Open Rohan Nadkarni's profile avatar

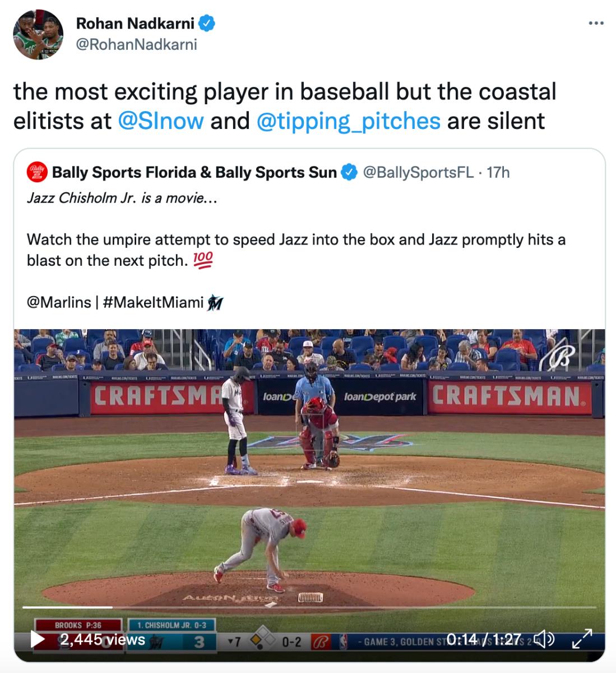pos(38,35)
